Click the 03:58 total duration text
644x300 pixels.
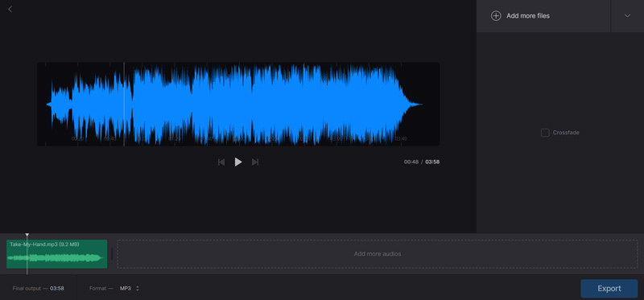pyautogui.click(x=432, y=162)
